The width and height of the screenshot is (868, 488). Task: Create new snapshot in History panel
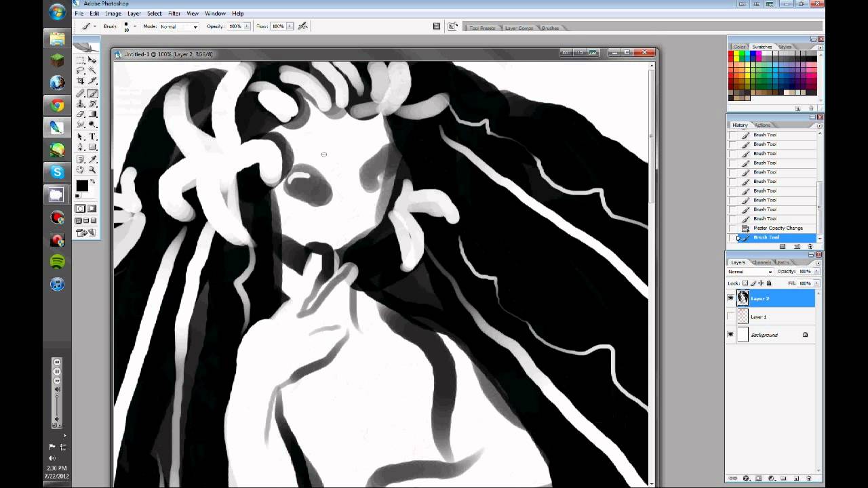click(797, 246)
